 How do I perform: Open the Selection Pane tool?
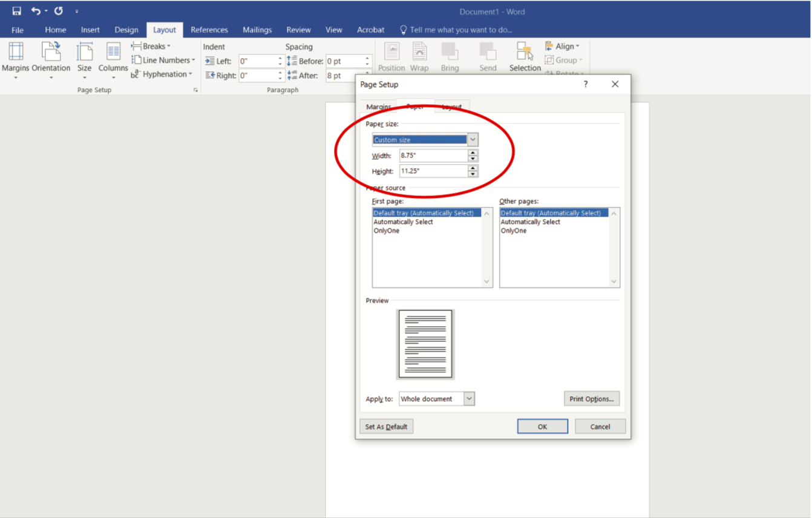525,57
